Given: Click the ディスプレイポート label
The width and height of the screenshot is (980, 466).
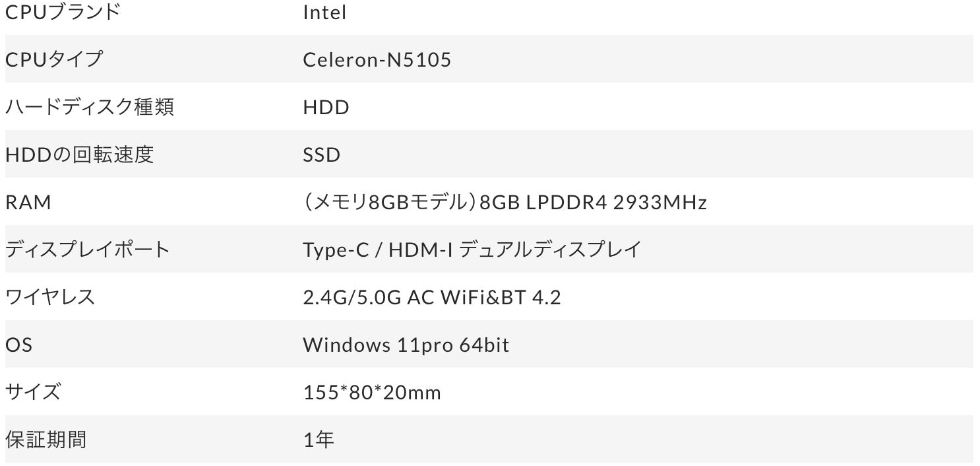Looking at the screenshot, I should click(88, 250).
